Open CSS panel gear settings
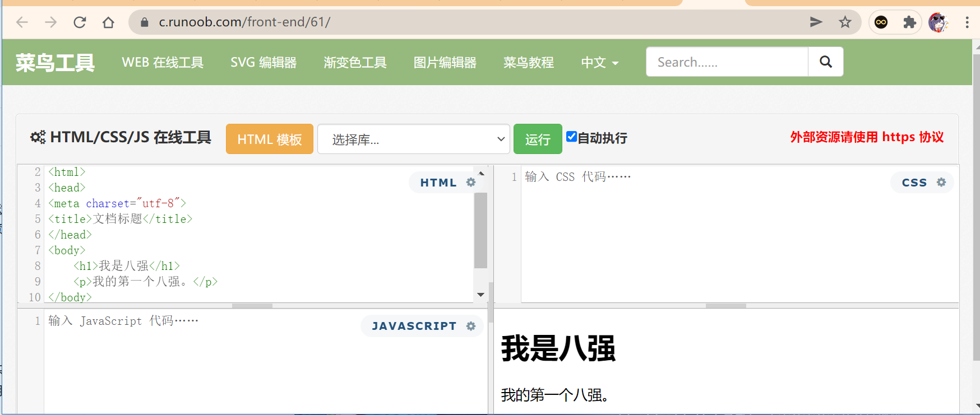The image size is (980, 415). pyautogui.click(x=941, y=182)
